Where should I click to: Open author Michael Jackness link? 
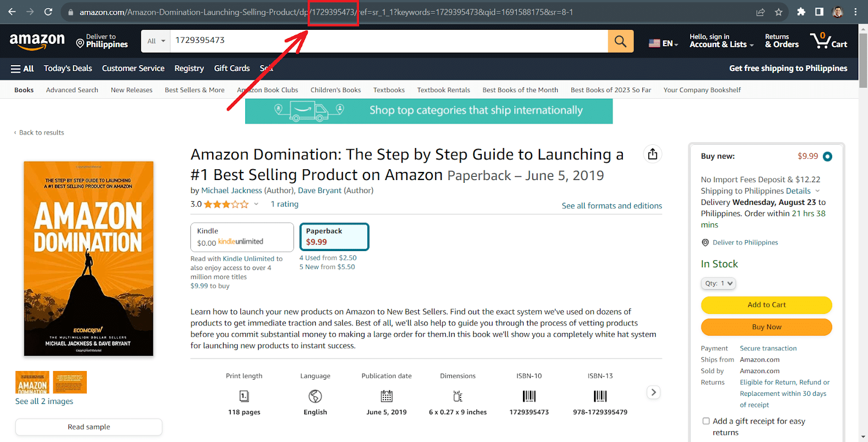pyautogui.click(x=232, y=190)
